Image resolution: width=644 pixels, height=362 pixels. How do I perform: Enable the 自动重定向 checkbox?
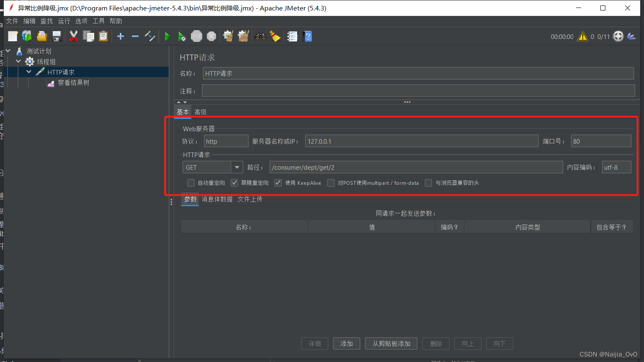191,183
